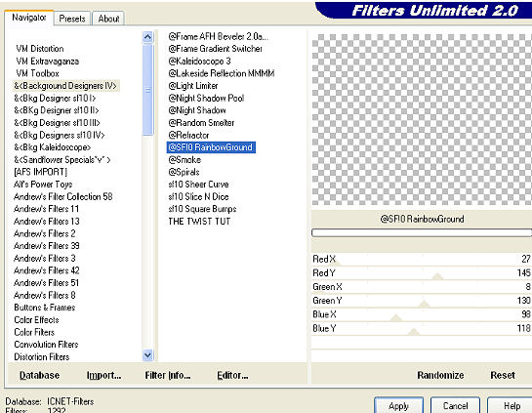The width and height of the screenshot is (532, 413).
Task: Select VM Distortion category
Action: click(x=40, y=49)
